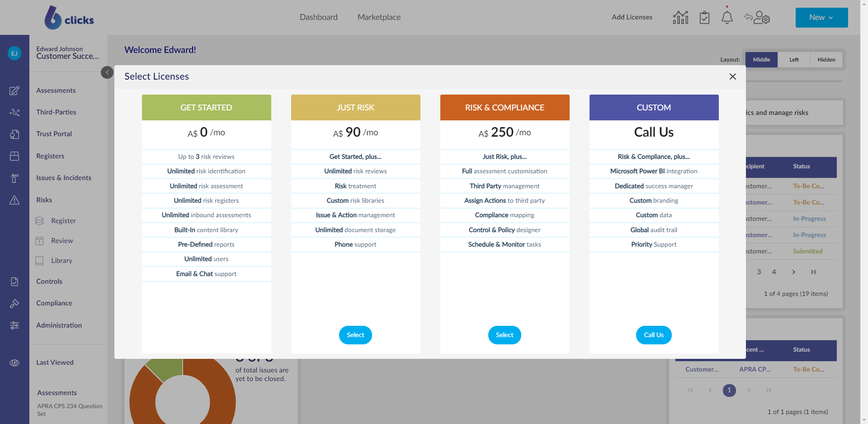
Task: Click the Issues & Incidents sidebar icon
Action: [14, 178]
